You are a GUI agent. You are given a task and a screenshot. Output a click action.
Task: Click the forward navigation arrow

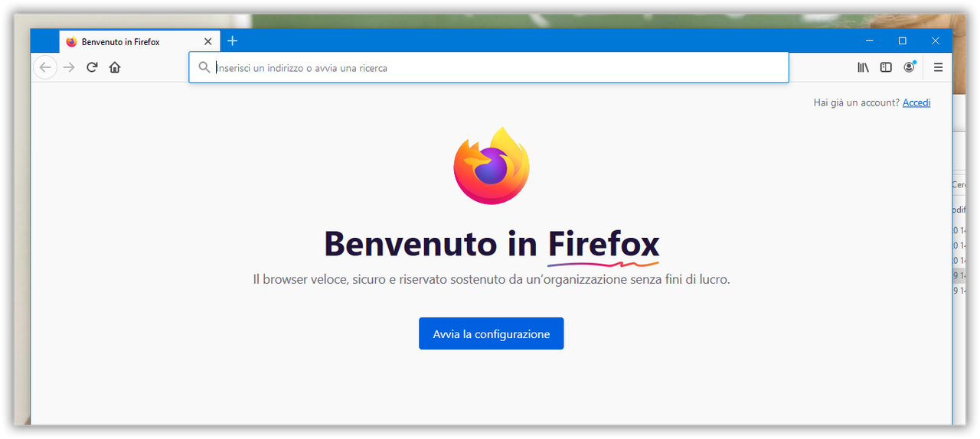coord(69,67)
